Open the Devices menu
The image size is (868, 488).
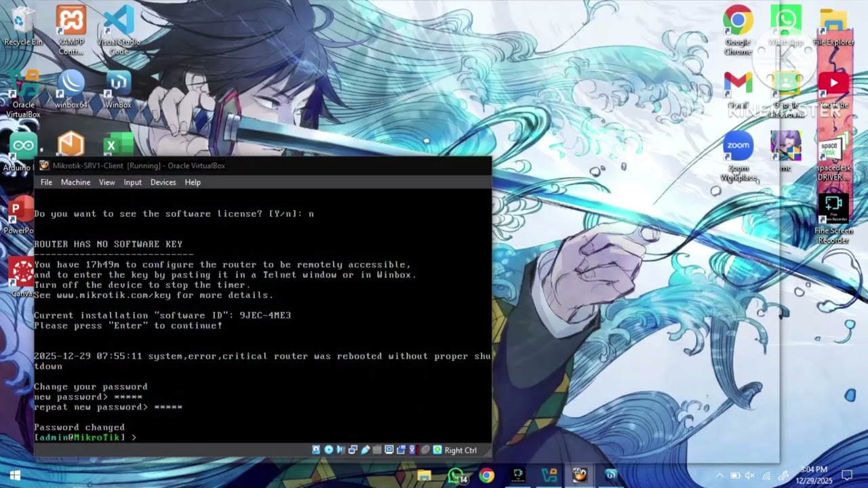[x=163, y=182]
